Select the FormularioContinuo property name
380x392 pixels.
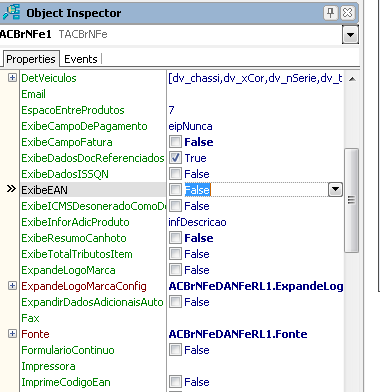coord(68,350)
